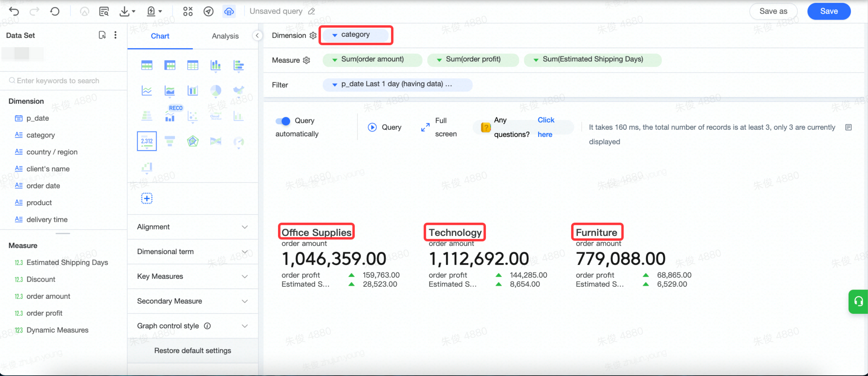This screenshot has height=376, width=868.
Task: Redo the previous action
Action: tap(34, 11)
